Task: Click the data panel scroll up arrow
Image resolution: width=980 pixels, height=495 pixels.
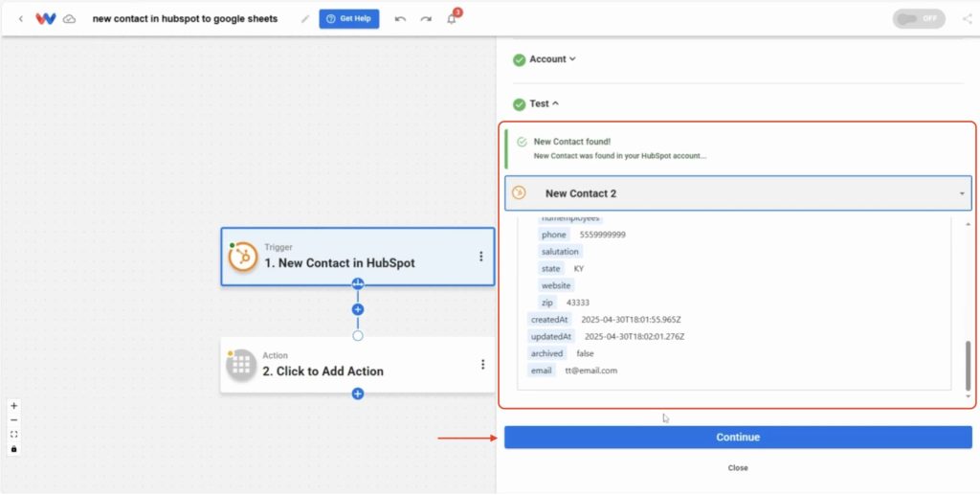Action: [x=969, y=224]
